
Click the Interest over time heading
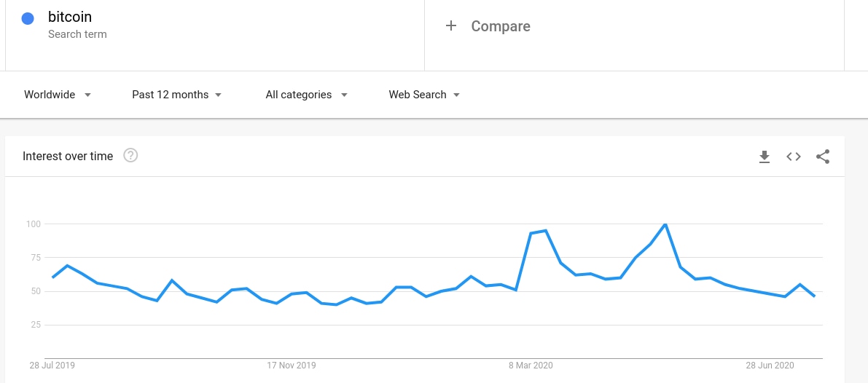point(68,156)
